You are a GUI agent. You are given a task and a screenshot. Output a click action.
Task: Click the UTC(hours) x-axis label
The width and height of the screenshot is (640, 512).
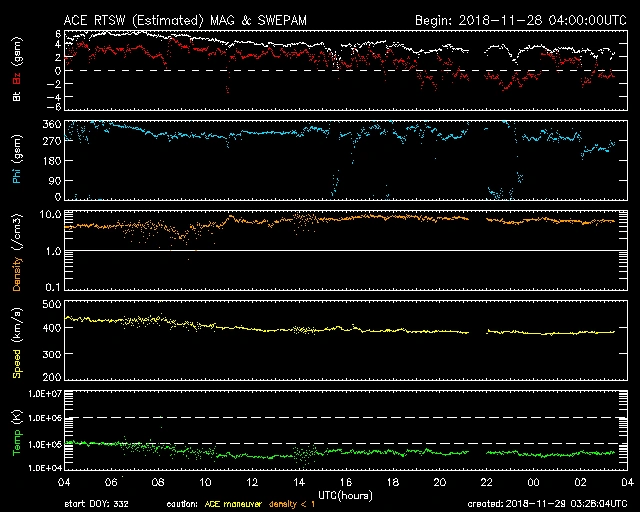(345, 494)
